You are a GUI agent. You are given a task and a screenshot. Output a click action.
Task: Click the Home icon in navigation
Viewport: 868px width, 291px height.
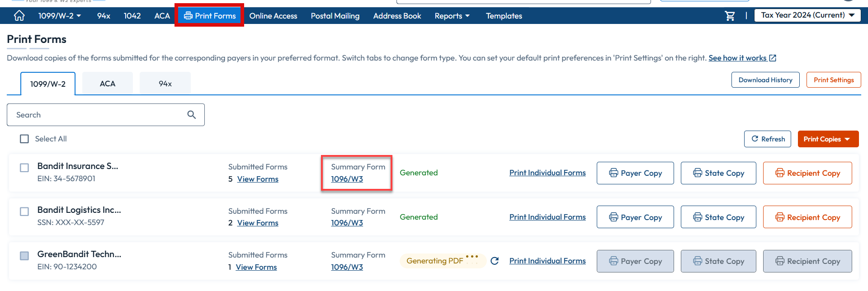19,16
